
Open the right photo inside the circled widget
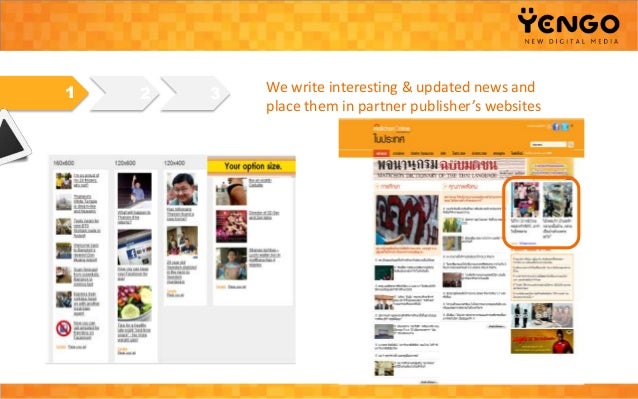[557, 199]
